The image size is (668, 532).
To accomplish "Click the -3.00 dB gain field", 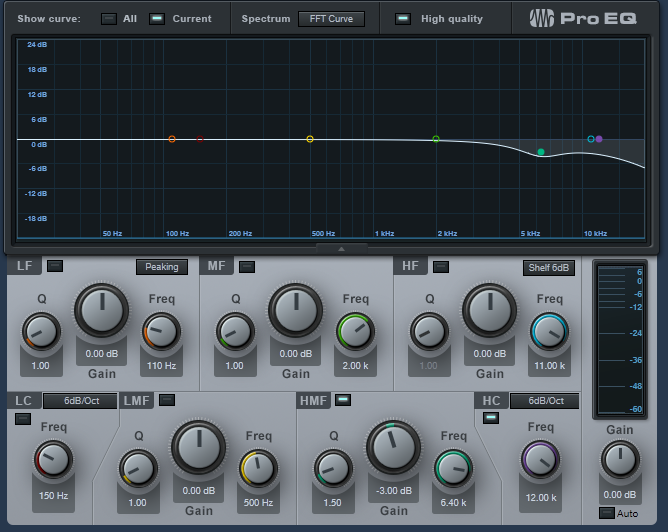I will (394, 491).
